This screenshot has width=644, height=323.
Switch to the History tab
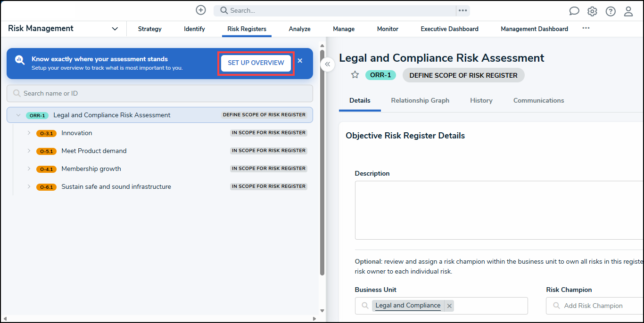tap(481, 100)
